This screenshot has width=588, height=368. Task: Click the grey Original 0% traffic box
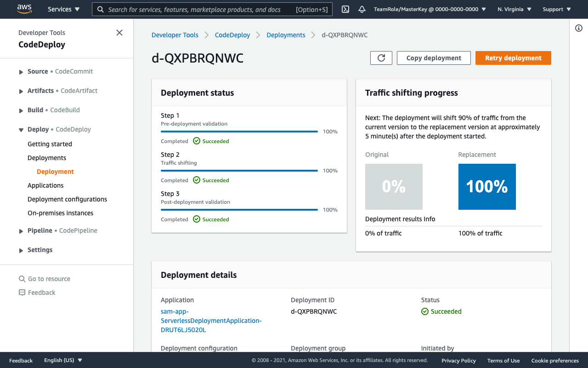tap(394, 187)
